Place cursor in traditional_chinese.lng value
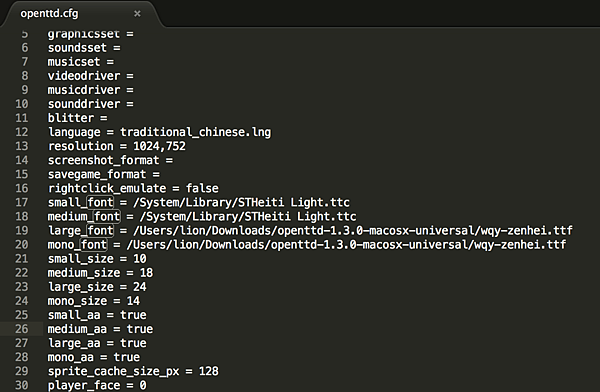Screen dimensions: 600x392 pyautogui.click(x=196, y=132)
